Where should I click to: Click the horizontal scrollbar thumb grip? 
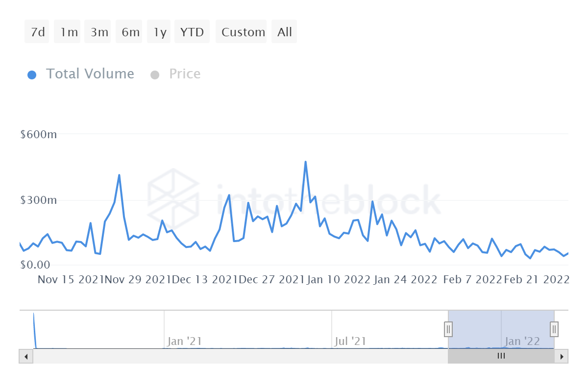(x=501, y=356)
